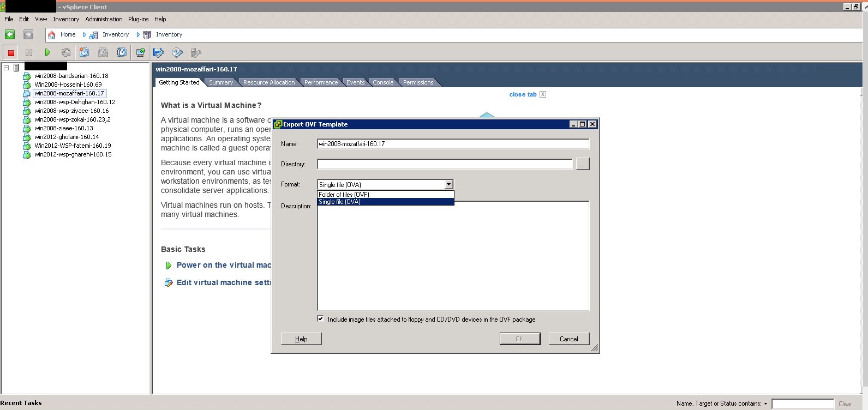Screen dimensions: 868x410
Task: Click the Name input field
Action: coord(453,144)
